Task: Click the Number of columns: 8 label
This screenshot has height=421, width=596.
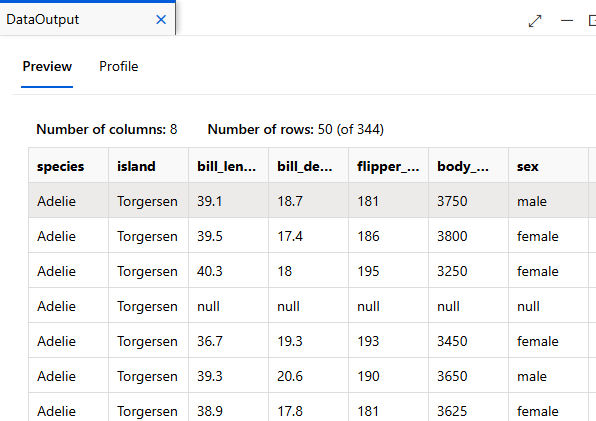Action: click(107, 130)
